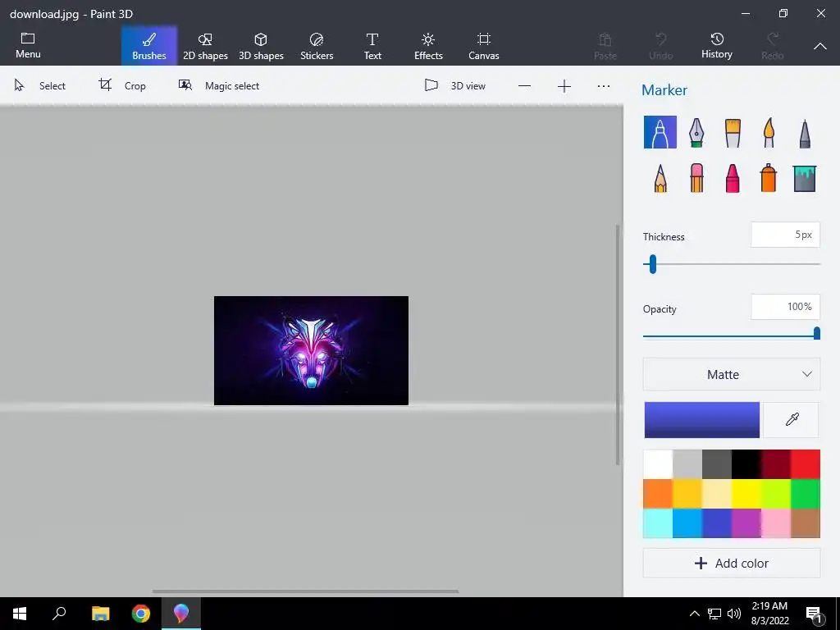Click the Thickness value field
The image size is (840, 630).
(x=785, y=235)
